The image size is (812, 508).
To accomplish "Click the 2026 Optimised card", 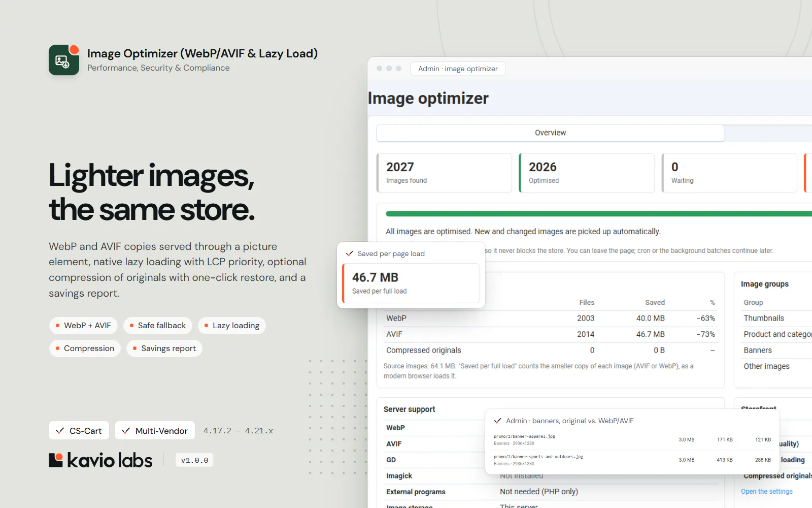I will (x=587, y=173).
